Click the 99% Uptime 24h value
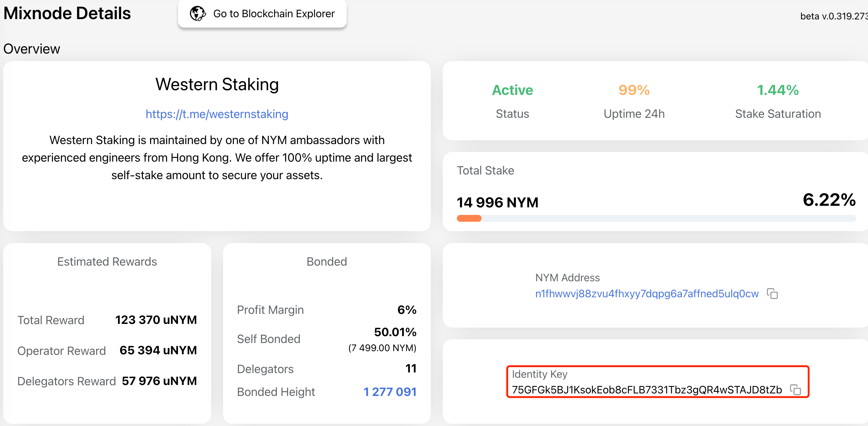 634,91
